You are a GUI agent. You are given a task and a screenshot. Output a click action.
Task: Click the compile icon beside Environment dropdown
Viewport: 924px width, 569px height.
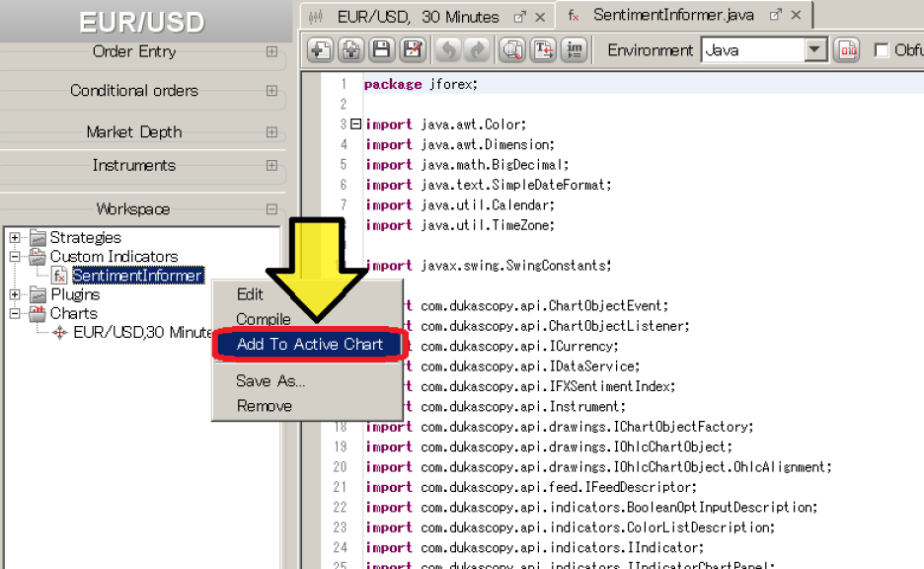coord(847,50)
